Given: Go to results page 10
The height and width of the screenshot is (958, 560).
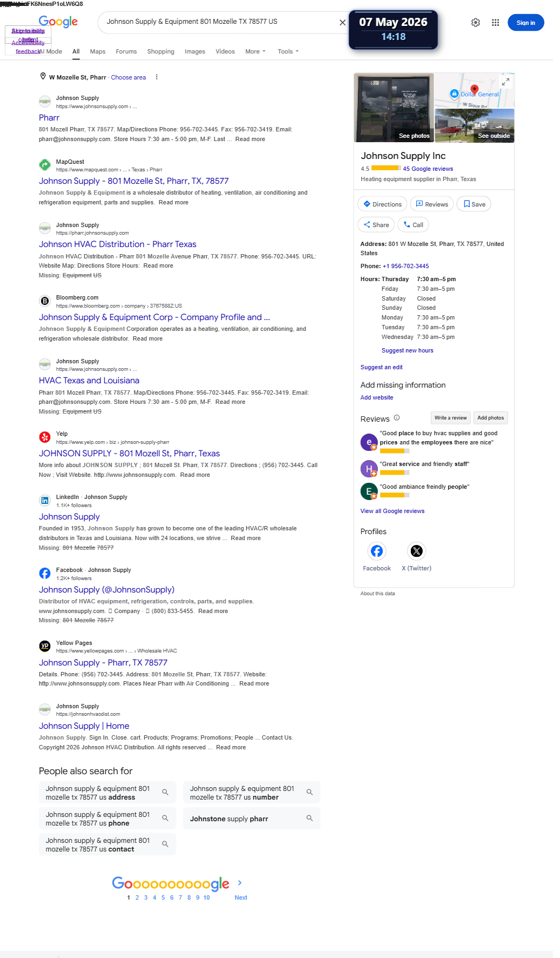Looking at the screenshot, I should point(206,897).
